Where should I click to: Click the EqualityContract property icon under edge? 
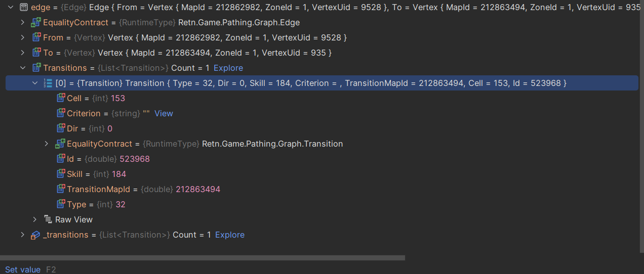coord(36,23)
